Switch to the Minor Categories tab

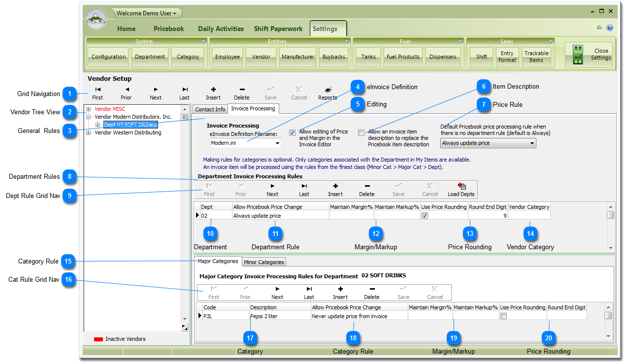tap(263, 262)
